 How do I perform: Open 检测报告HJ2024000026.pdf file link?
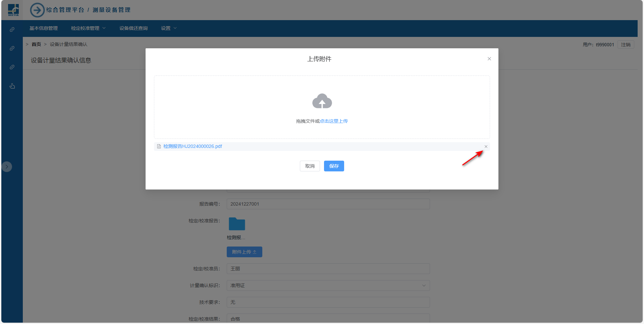[193, 147]
